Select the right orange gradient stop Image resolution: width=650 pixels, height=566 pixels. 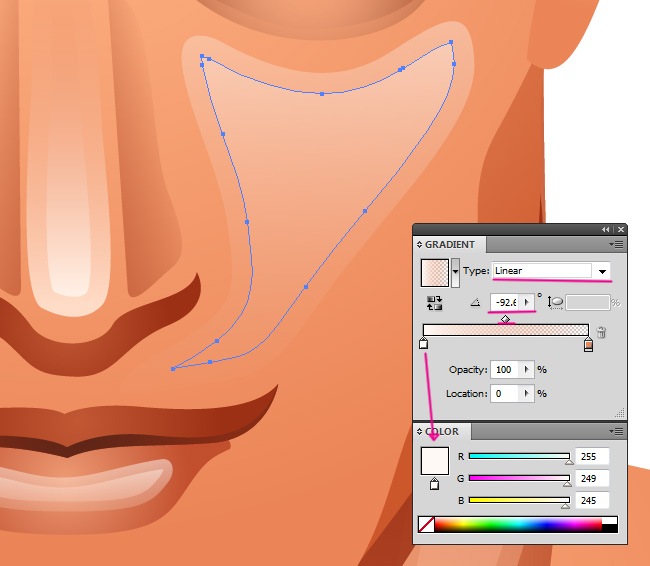[x=588, y=345]
